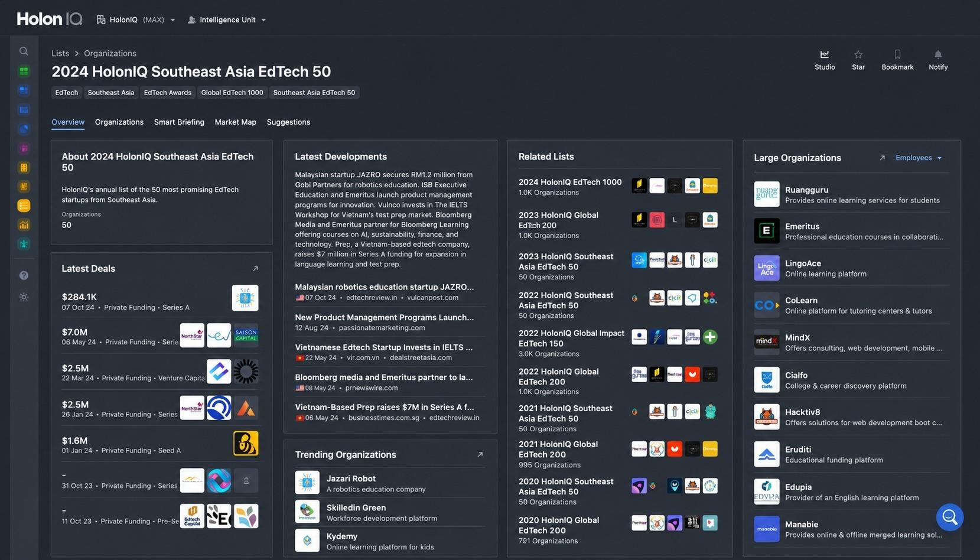Select the 22 Mar 24 Venture Capital deal
This screenshot has width=980, height=560.
(160, 373)
